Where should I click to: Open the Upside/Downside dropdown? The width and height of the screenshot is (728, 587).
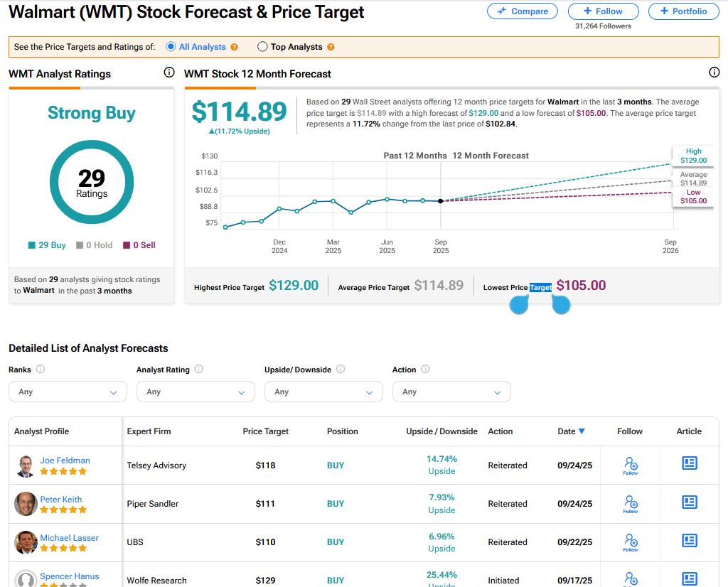[x=323, y=392]
